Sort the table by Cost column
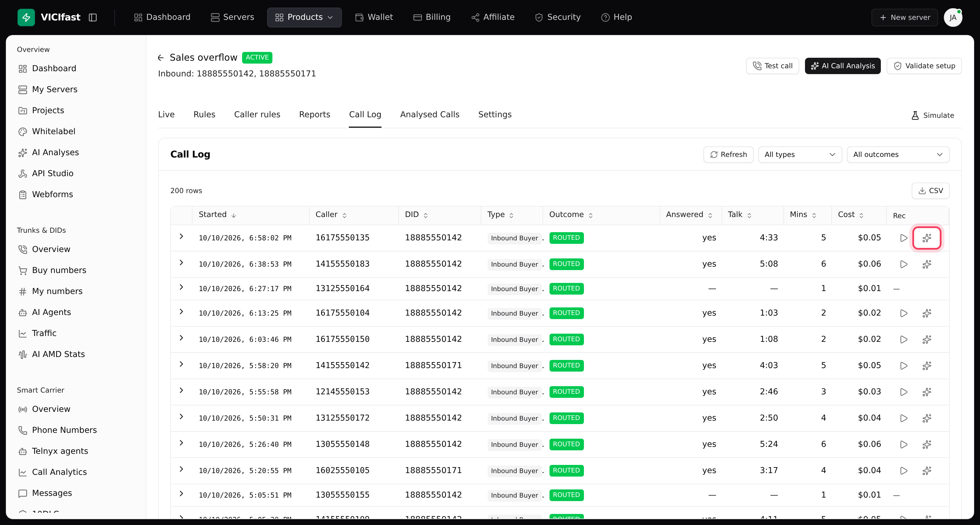 [851, 215]
